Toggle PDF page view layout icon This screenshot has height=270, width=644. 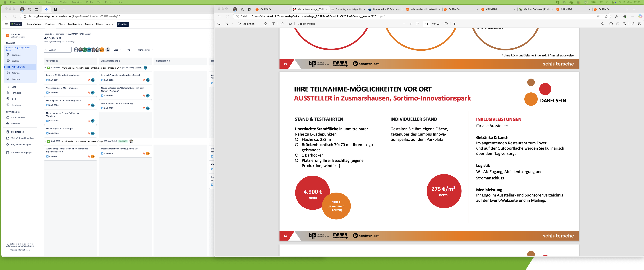[x=455, y=24]
